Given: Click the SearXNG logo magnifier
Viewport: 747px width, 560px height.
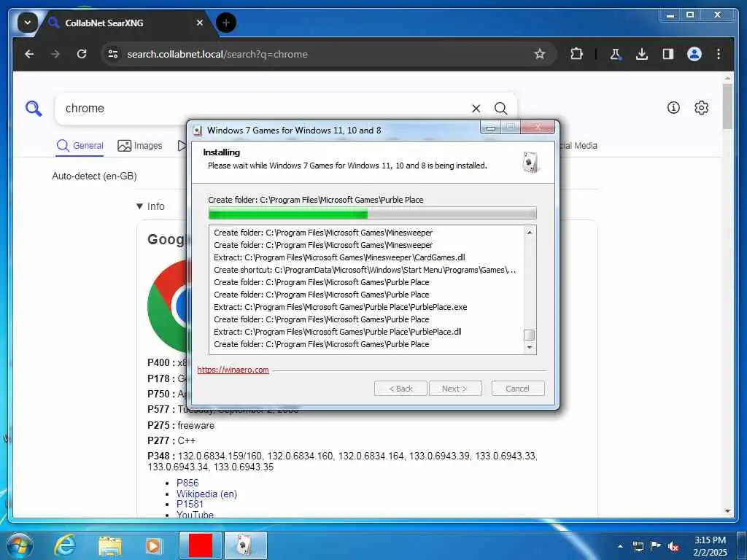Looking at the screenshot, I should click(34, 109).
